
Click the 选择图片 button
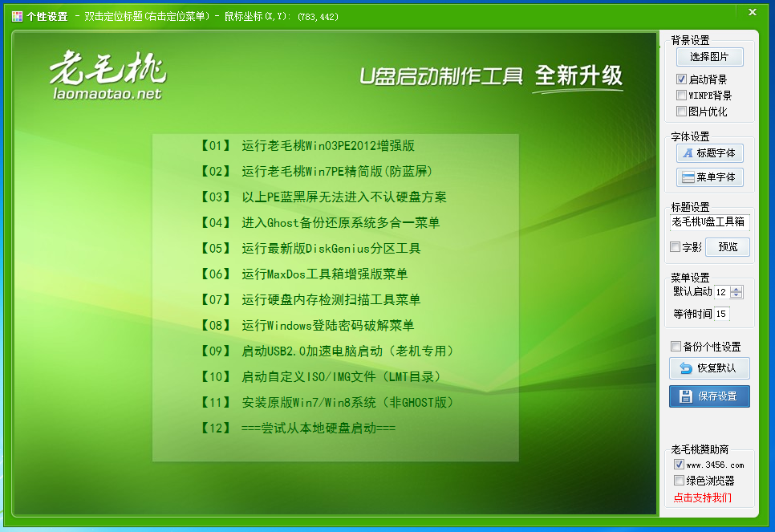click(709, 57)
